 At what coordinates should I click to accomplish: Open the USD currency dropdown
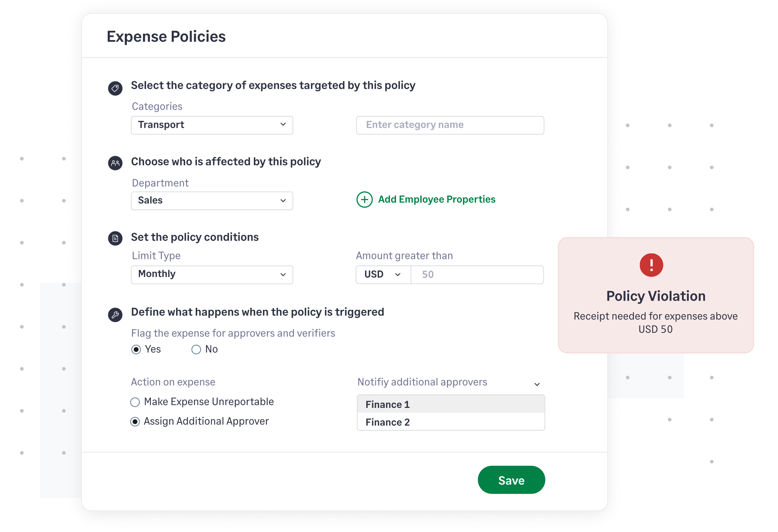383,275
